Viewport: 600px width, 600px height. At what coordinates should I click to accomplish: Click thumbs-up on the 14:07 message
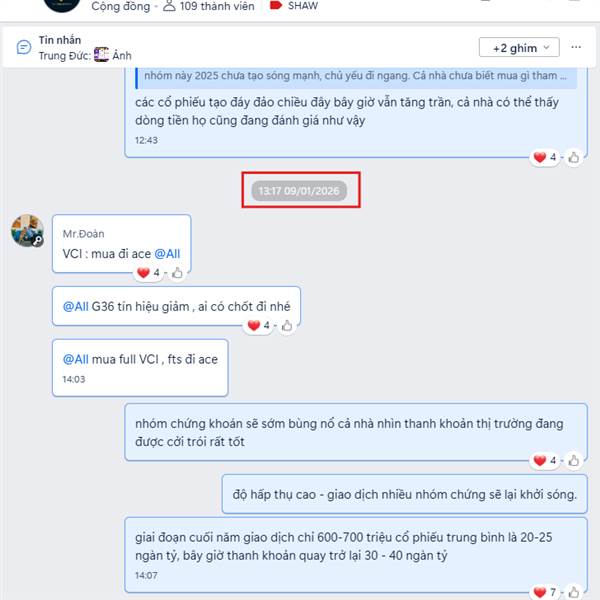click(x=574, y=592)
